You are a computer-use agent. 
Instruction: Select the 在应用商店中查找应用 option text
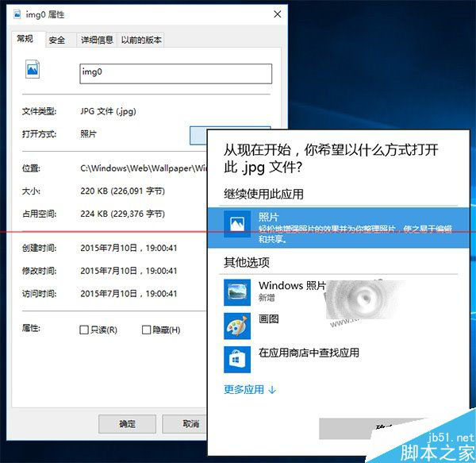coord(309,353)
